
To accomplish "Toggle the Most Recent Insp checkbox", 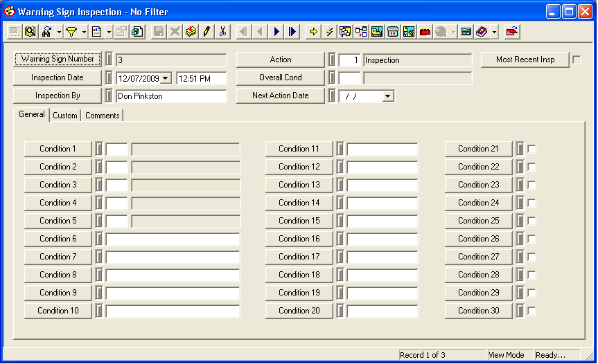I will [x=577, y=60].
